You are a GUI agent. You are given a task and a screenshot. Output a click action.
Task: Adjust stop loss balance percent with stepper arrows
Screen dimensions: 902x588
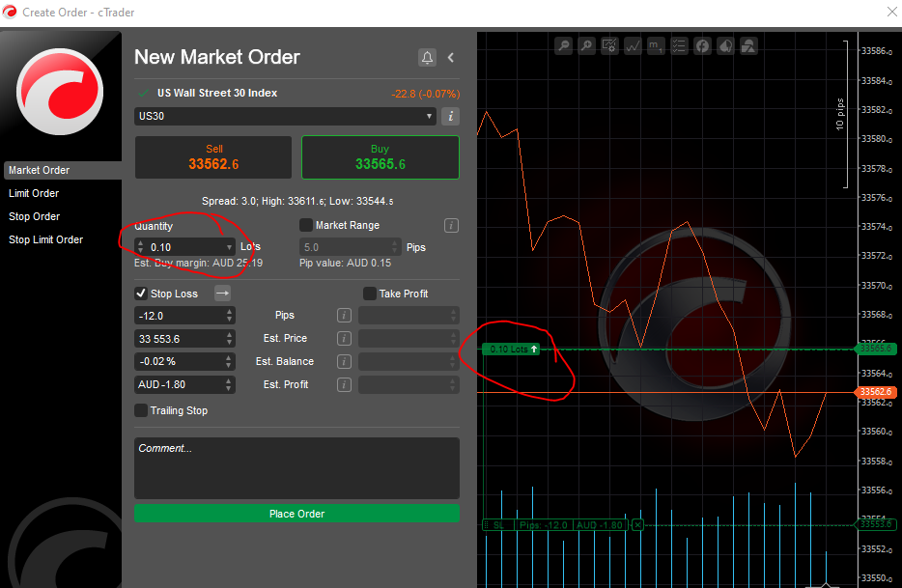[230, 361]
